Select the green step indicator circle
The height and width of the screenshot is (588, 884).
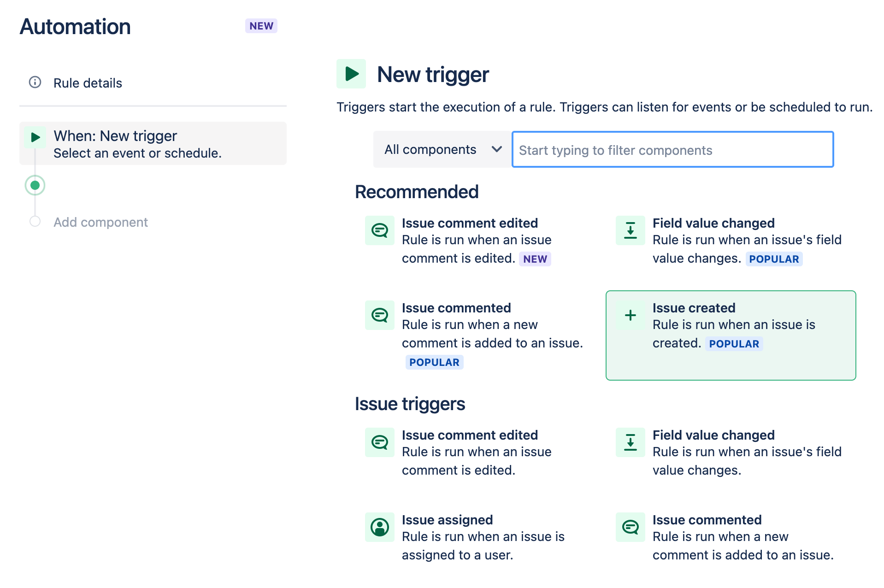(x=35, y=185)
